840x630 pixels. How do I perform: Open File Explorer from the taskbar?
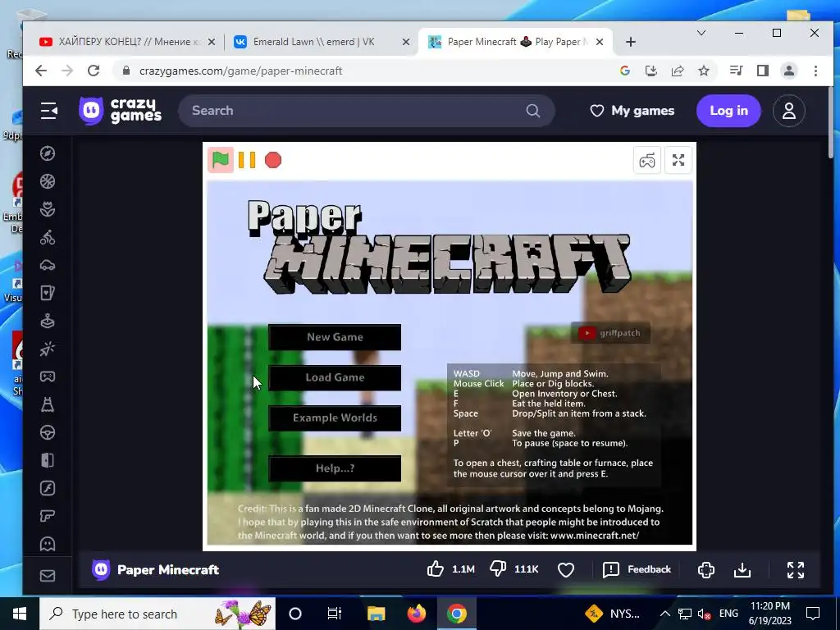376,614
